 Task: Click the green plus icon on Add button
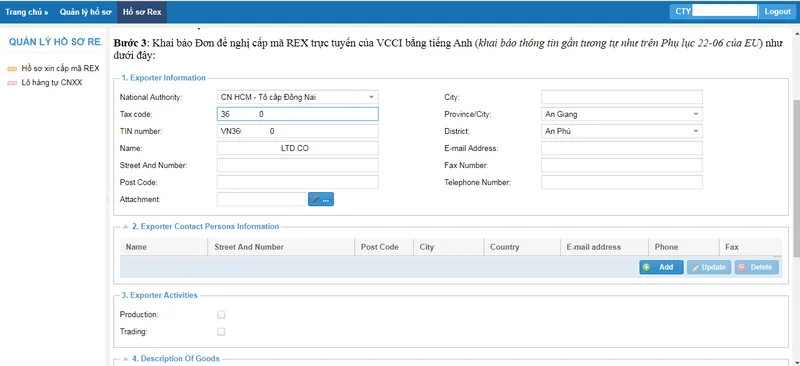647,267
